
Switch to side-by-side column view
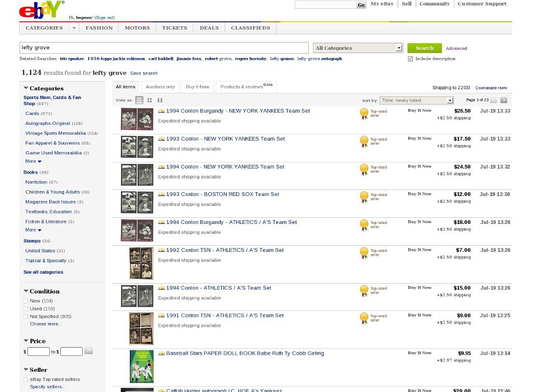coord(160,100)
